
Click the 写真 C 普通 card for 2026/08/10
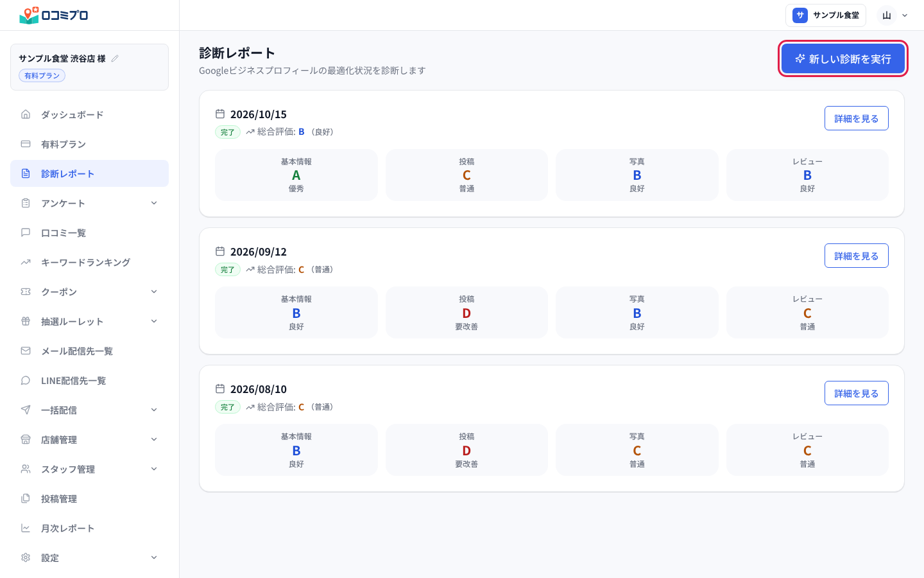(x=637, y=450)
